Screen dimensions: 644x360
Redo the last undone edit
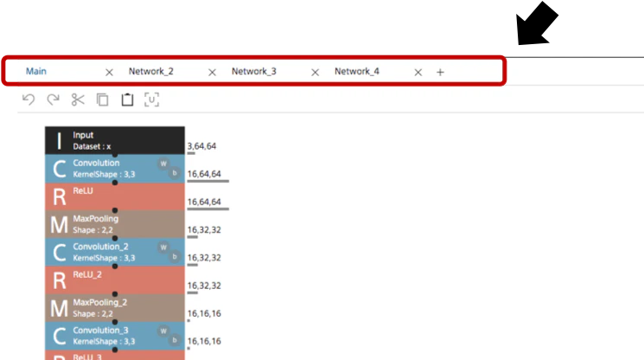coord(53,100)
